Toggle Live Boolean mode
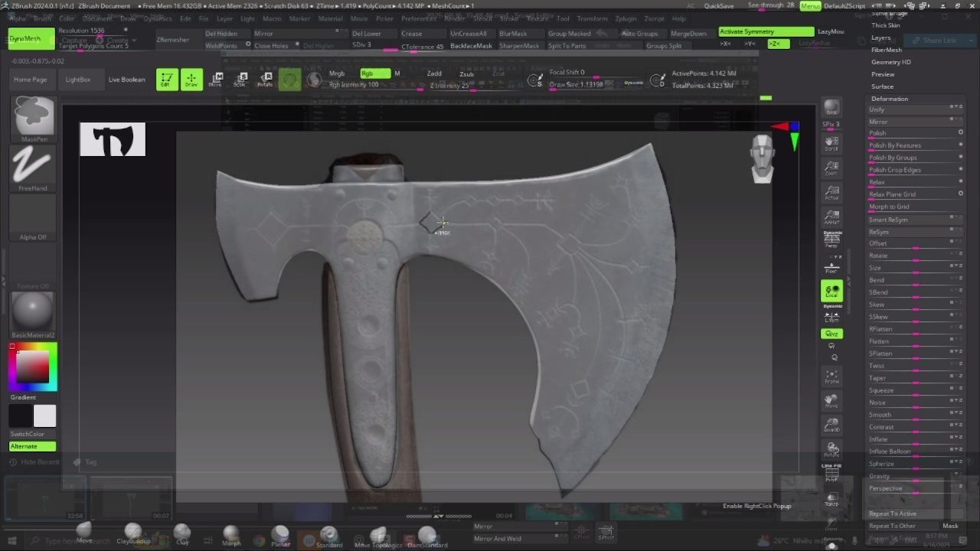Viewport: 980px width, 551px height. tap(126, 80)
